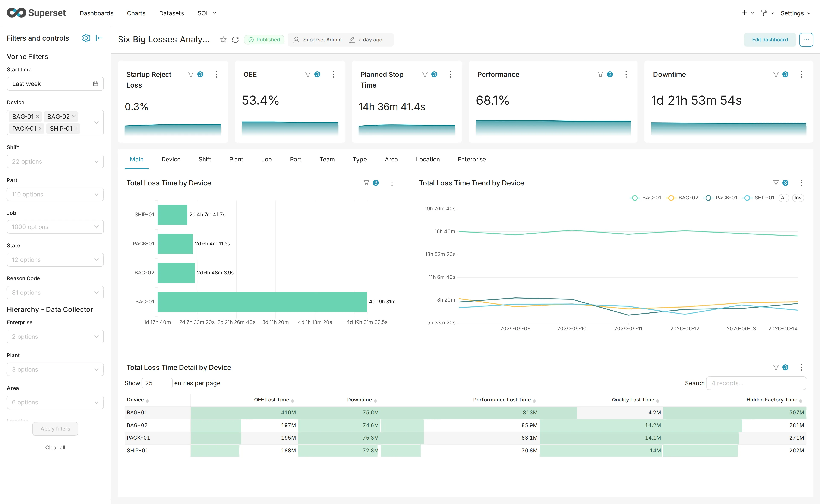Open Downtime chart three-dot menu
Image resolution: width=820 pixels, height=504 pixels.
tap(802, 74)
